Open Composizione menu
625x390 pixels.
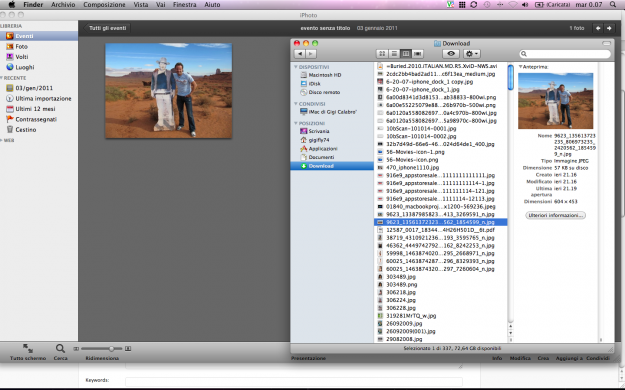click(x=104, y=5)
